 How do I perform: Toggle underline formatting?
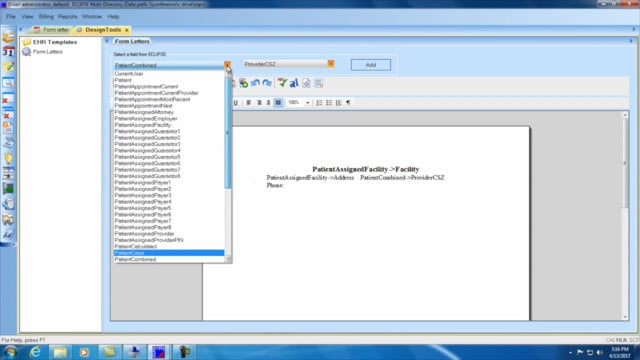pos(236,102)
